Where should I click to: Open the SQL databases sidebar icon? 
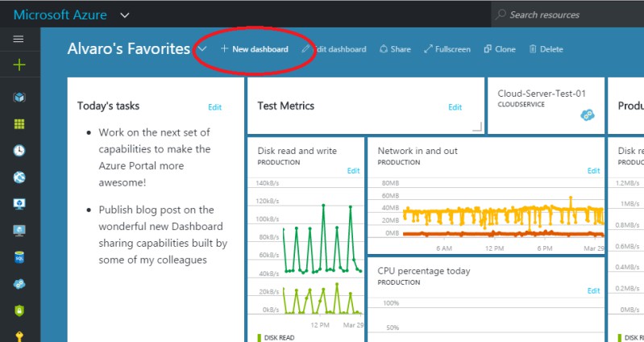coord(19,257)
